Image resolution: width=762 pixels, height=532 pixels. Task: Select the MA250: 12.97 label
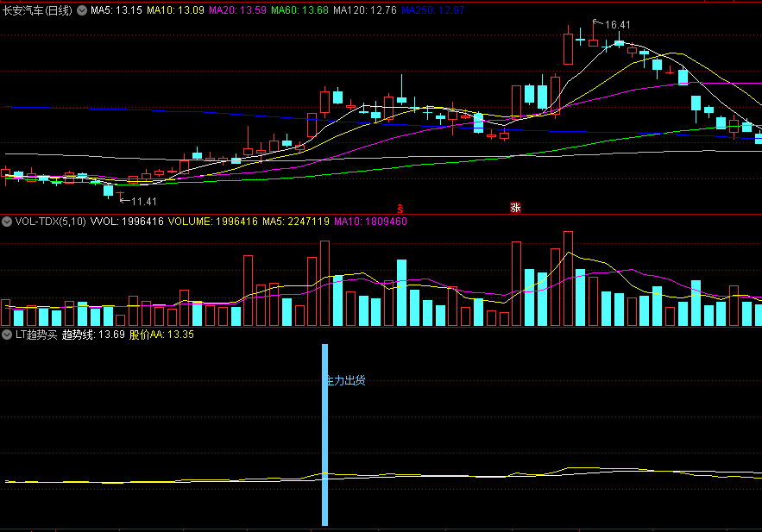pyautogui.click(x=433, y=10)
